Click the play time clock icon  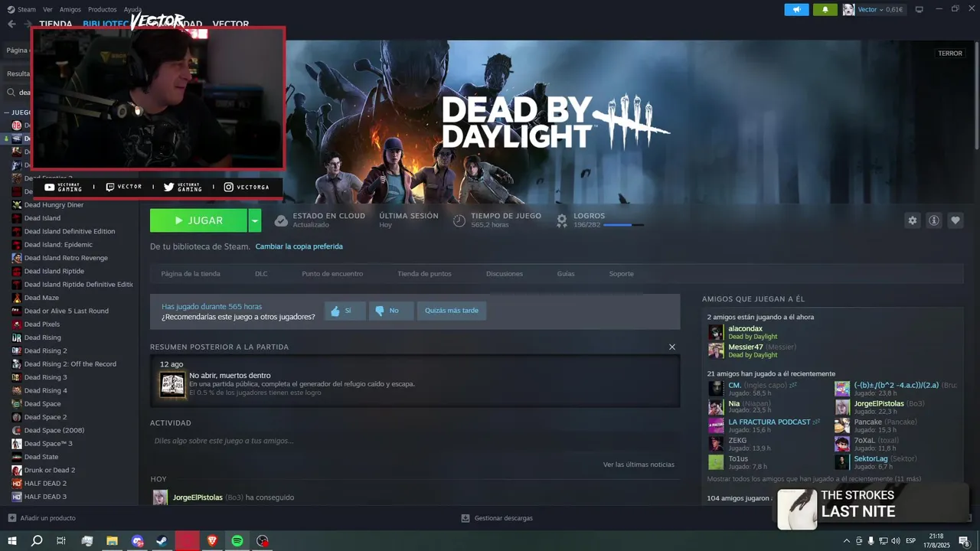(459, 220)
